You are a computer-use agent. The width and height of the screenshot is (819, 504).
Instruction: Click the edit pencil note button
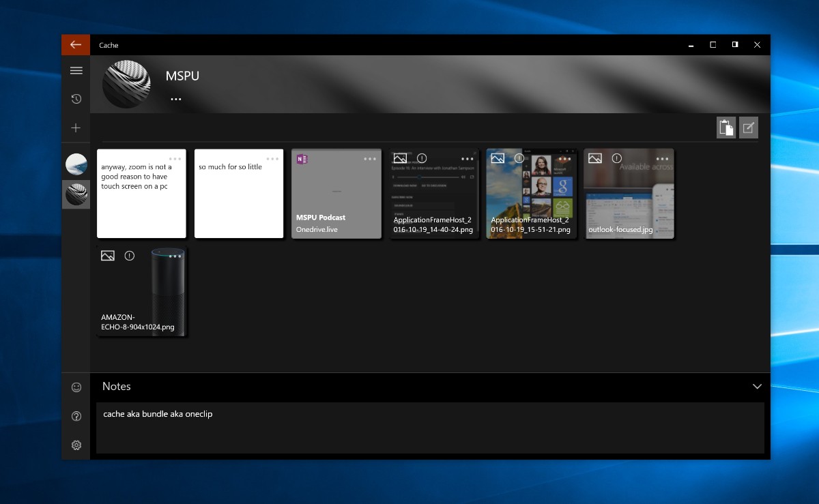749,128
